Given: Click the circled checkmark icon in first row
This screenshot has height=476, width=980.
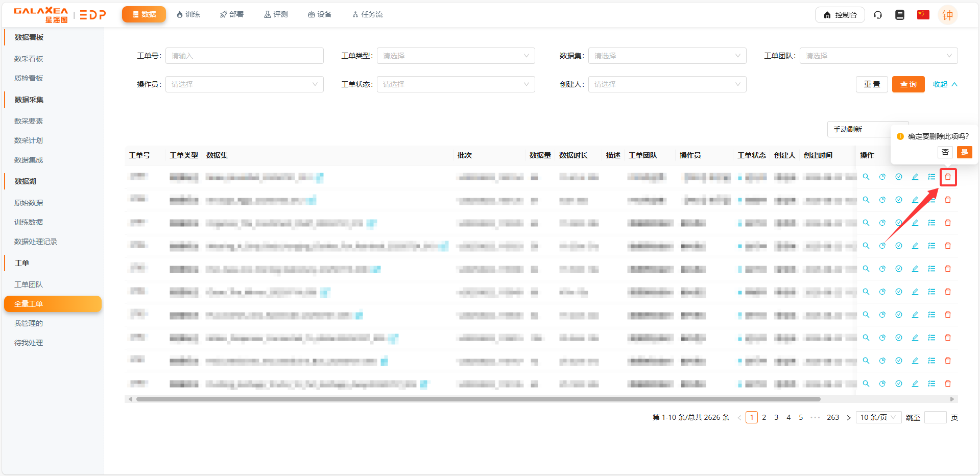Looking at the screenshot, I should pyautogui.click(x=898, y=177).
